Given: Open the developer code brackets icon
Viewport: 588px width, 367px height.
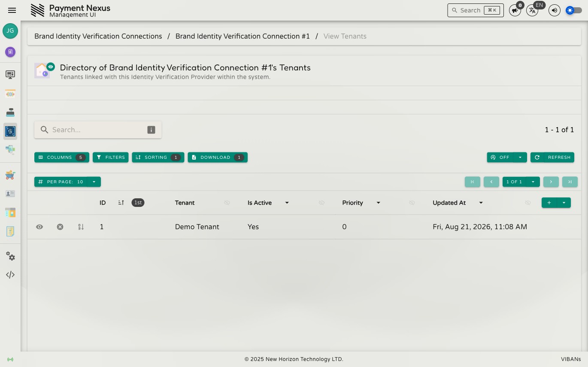Looking at the screenshot, I should pos(10,275).
